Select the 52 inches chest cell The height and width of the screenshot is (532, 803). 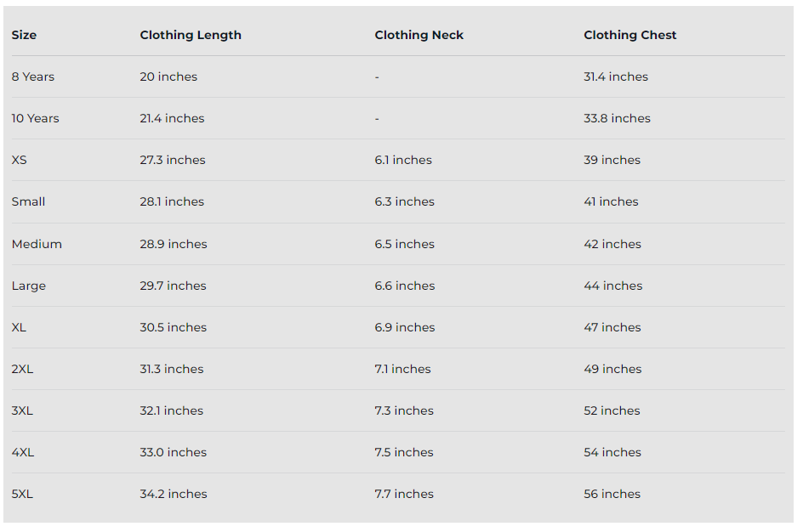tap(612, 410)
